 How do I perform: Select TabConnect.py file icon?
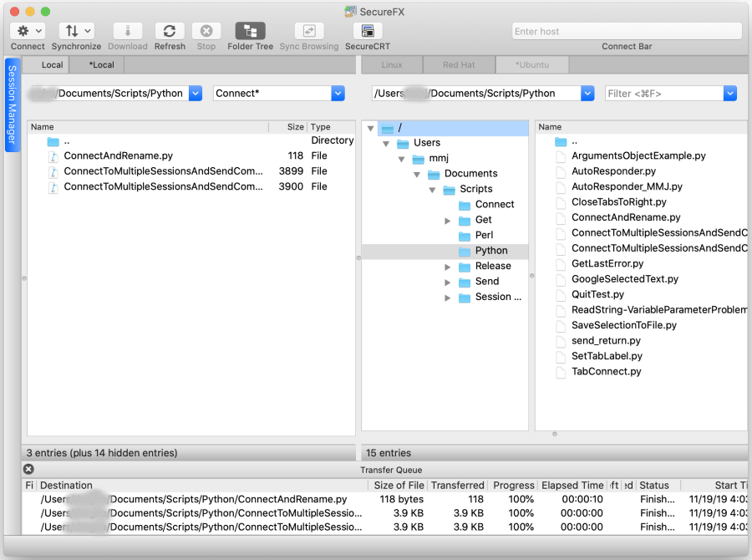click(x=560, y=372)
